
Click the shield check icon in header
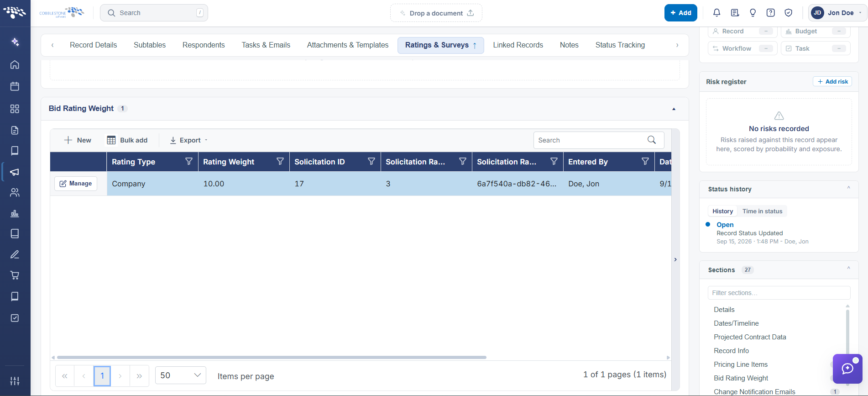[788, 13]
